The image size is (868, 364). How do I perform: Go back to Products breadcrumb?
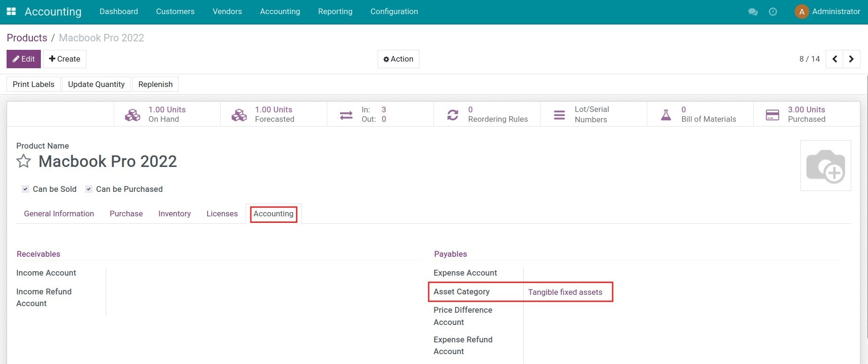point(27,38)
